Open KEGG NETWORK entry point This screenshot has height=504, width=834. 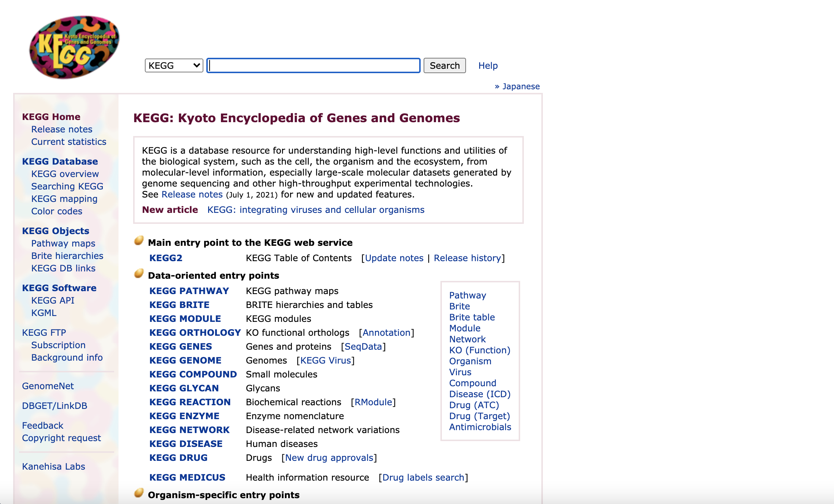tap(189, 430)
